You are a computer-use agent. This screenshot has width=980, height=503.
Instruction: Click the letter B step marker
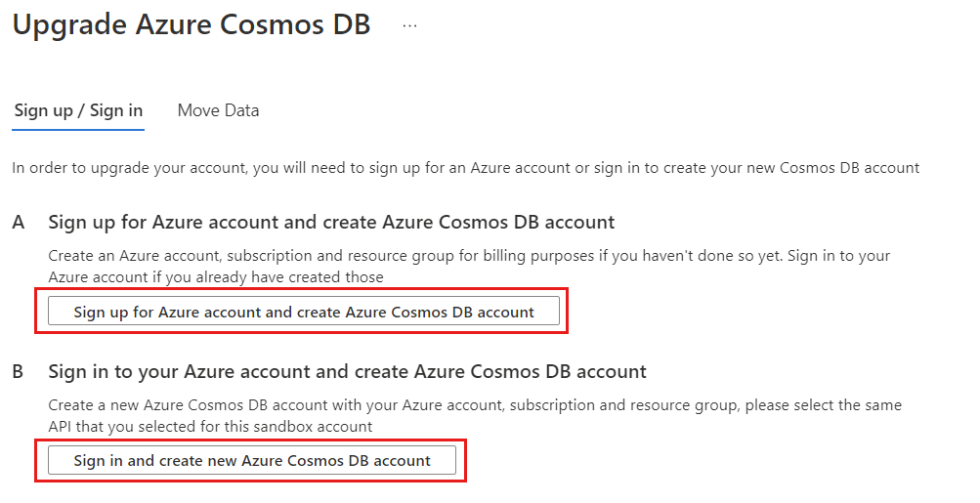(x=18, y=372)
